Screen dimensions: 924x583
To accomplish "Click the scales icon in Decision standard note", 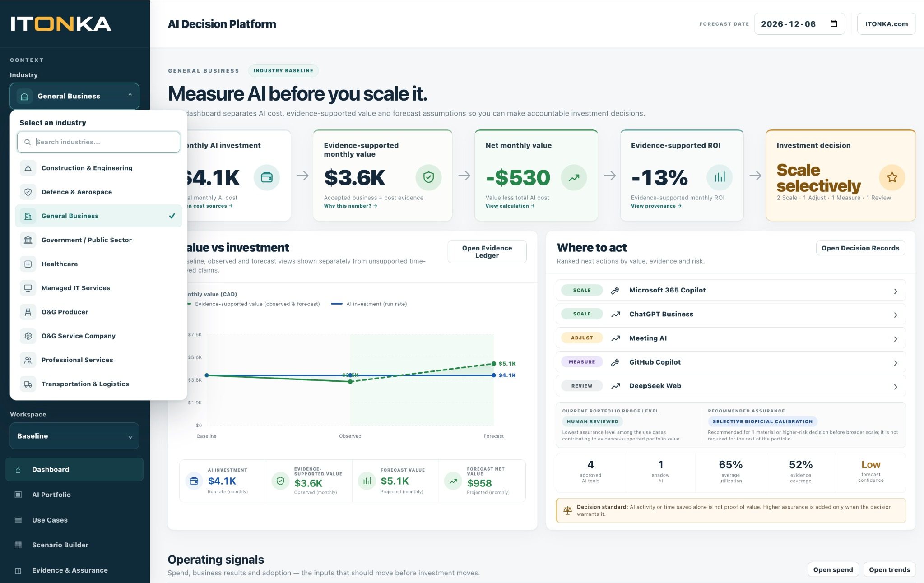I will tap(567, 510).
